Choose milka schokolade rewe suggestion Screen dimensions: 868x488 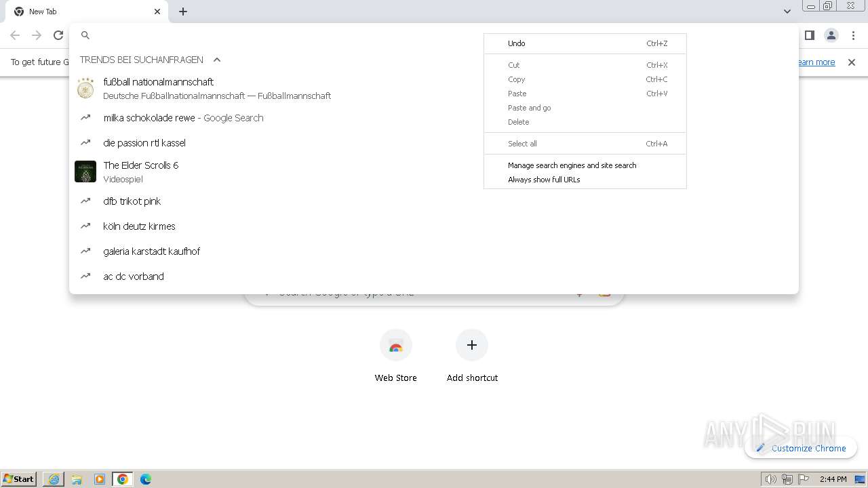click(434, 118)
